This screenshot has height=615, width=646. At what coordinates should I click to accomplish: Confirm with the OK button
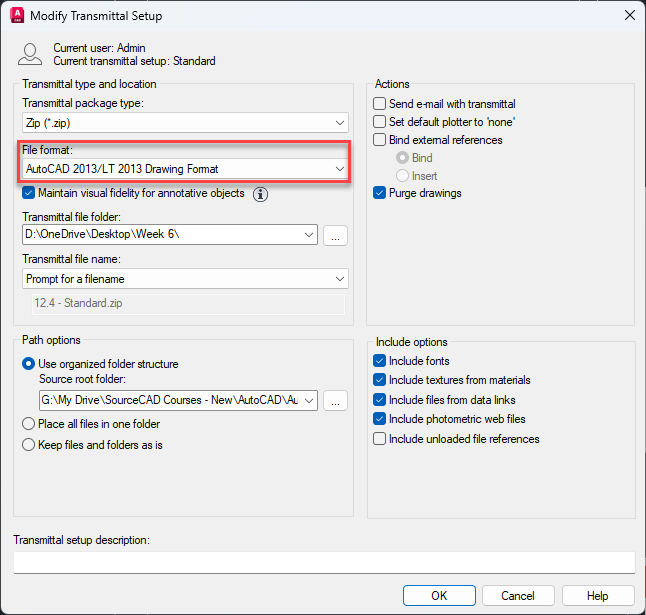pos(439,596)
